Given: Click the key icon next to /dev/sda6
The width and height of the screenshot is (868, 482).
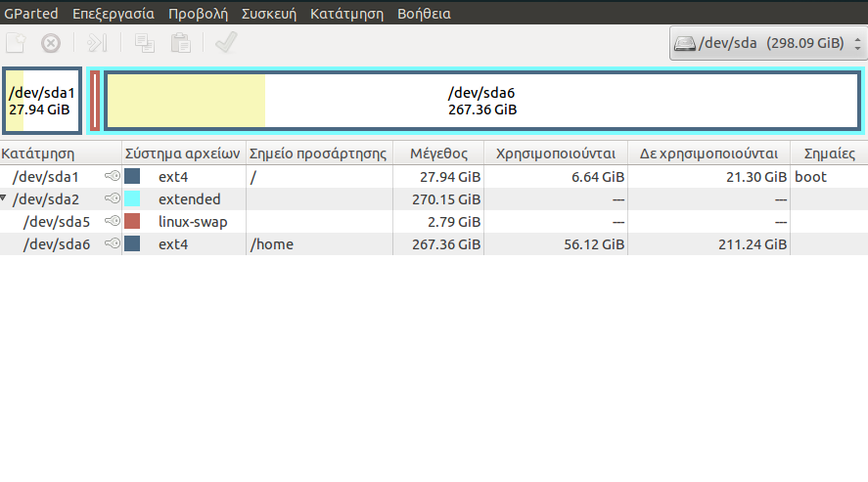Looking at the screenshot, I should point(113,244).
